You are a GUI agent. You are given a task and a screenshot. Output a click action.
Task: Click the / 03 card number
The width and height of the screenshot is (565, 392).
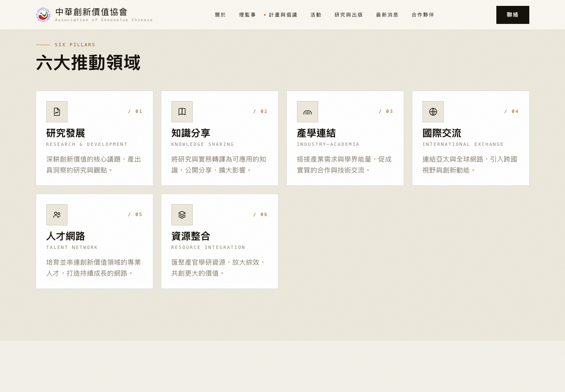[386, 111]
